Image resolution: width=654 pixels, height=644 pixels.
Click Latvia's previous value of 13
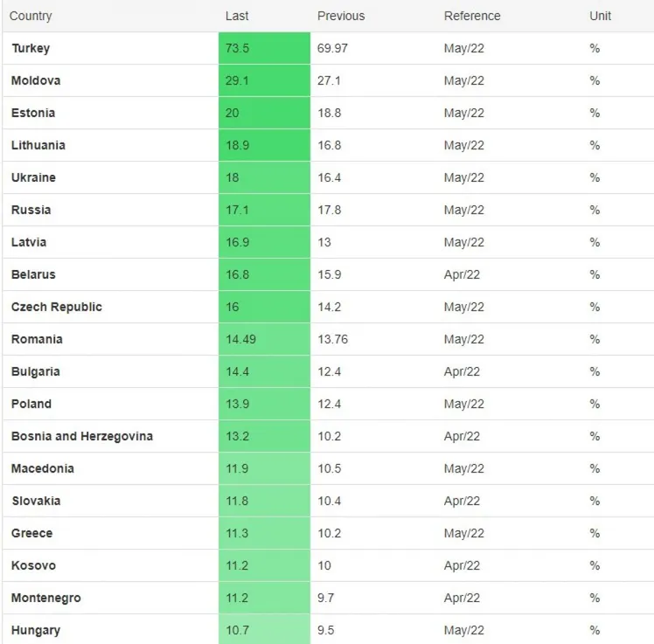tap(324, 243)
